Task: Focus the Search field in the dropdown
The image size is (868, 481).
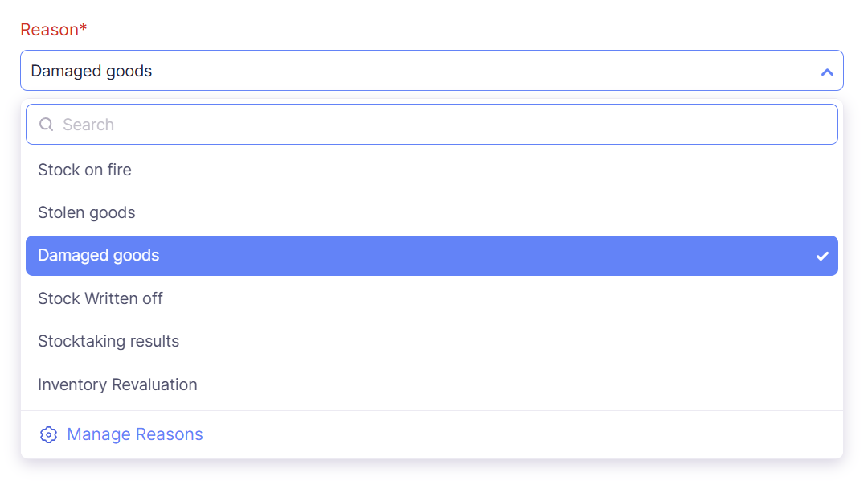Action: point(434,125)
